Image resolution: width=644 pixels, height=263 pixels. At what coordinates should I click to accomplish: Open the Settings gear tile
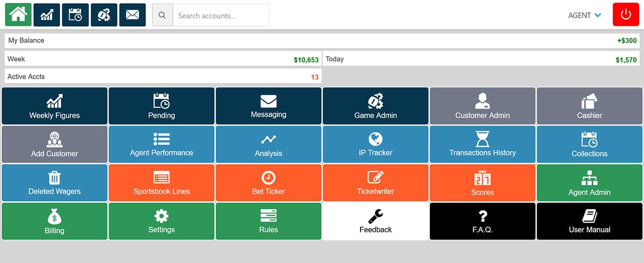[x=162, y=221]
